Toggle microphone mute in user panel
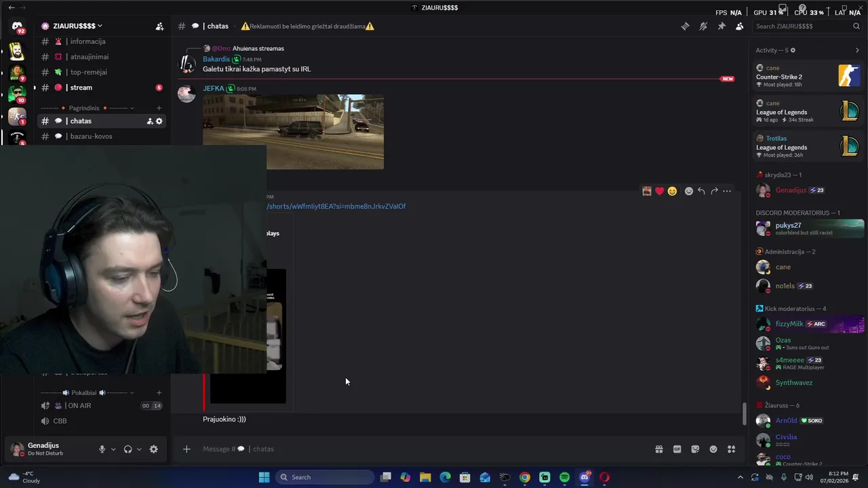This screenshot has height=488, width=868. (x=102, y=449)
